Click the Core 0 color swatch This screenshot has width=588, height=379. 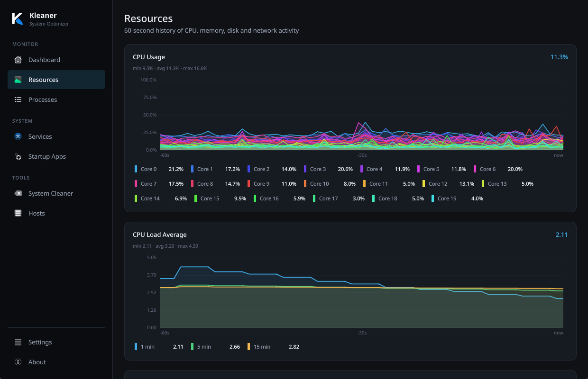(x=136, y=169)
